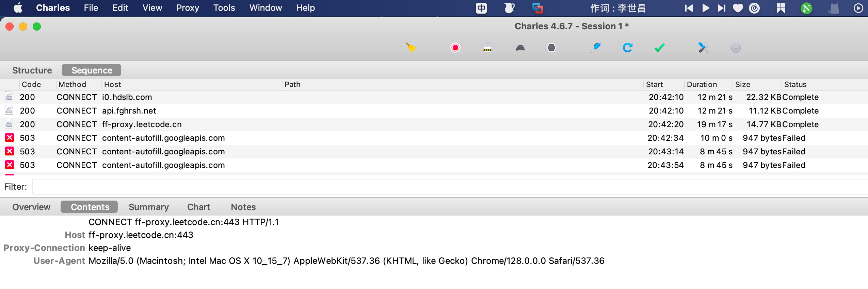868x289 pixels.
Task: Skip to the next track in the menu bar
Action: tap(722, 8)
